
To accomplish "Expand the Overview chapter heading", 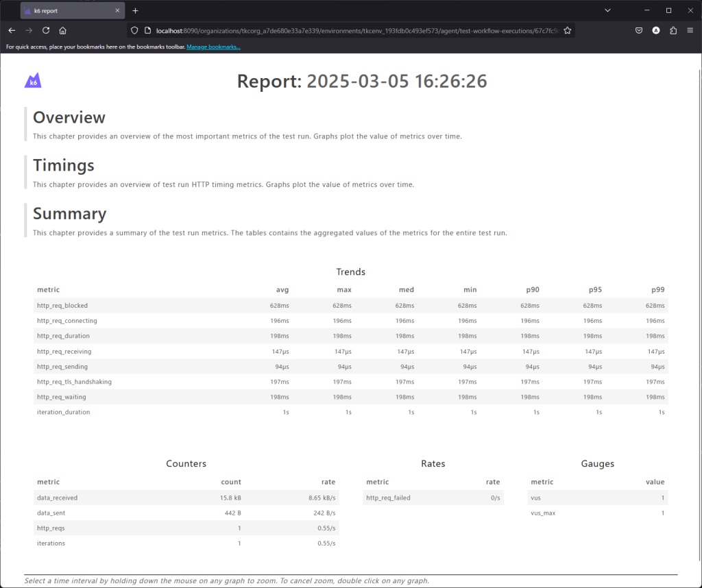I will 69,117.
